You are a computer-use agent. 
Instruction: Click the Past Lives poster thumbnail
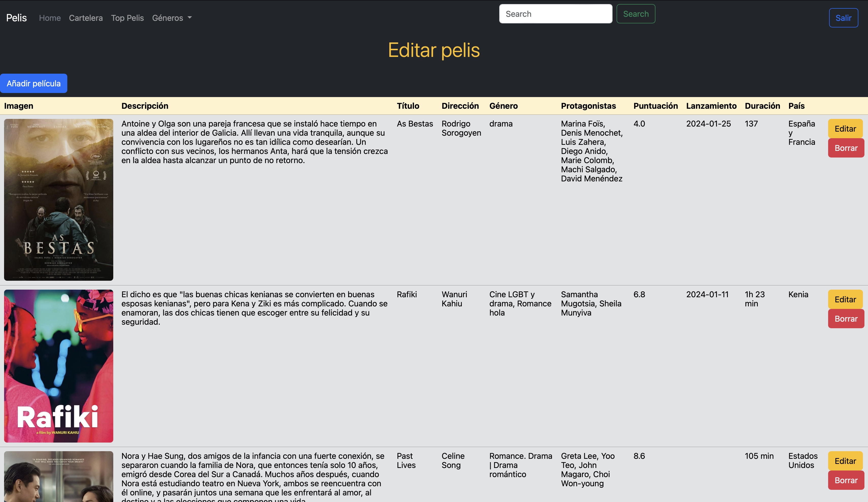pyautogui.click(x=59, y=477)
